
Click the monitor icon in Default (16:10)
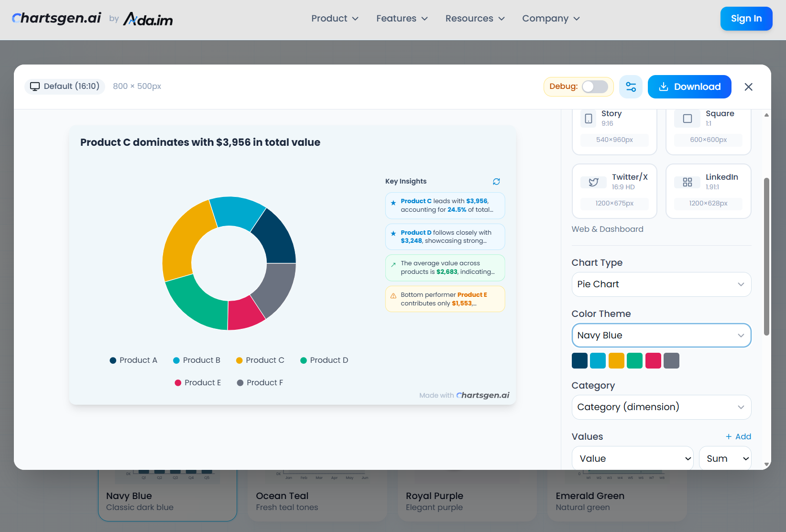pyautogui.click(x=35, y=87)
